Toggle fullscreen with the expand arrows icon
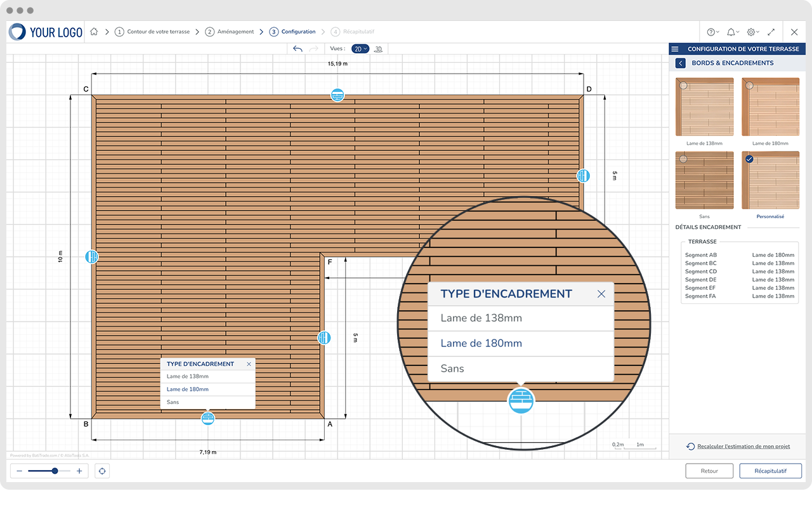 click(x=771, y=32)
